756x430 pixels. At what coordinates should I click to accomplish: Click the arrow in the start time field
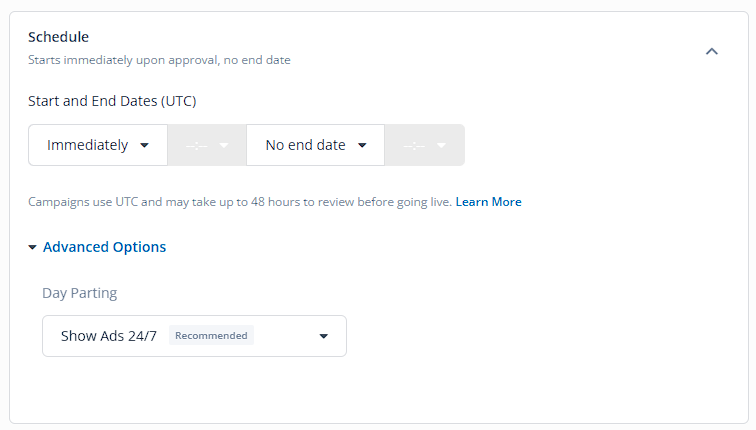tap(224, 146)
